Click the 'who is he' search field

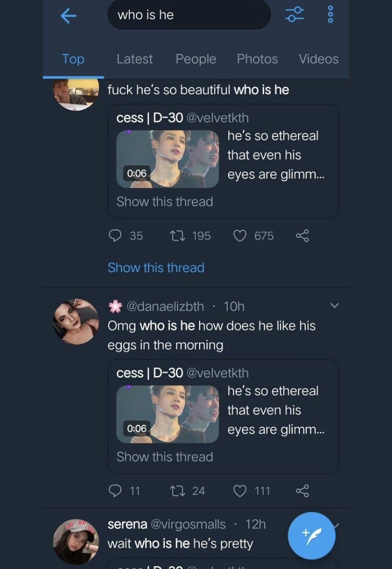pos(189,15)
